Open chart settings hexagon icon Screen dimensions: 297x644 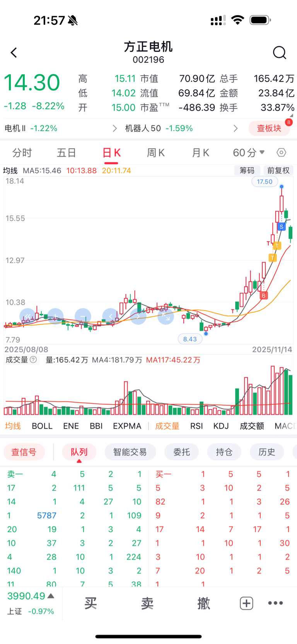coord(282,152)
